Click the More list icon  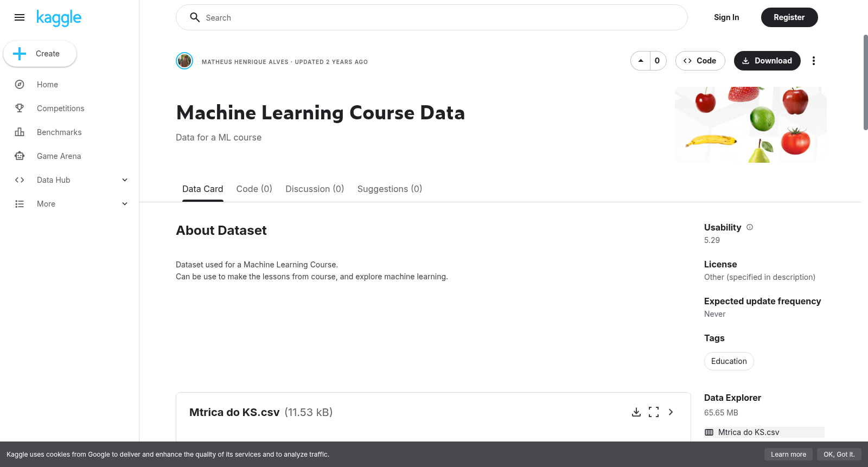[20, 204]
